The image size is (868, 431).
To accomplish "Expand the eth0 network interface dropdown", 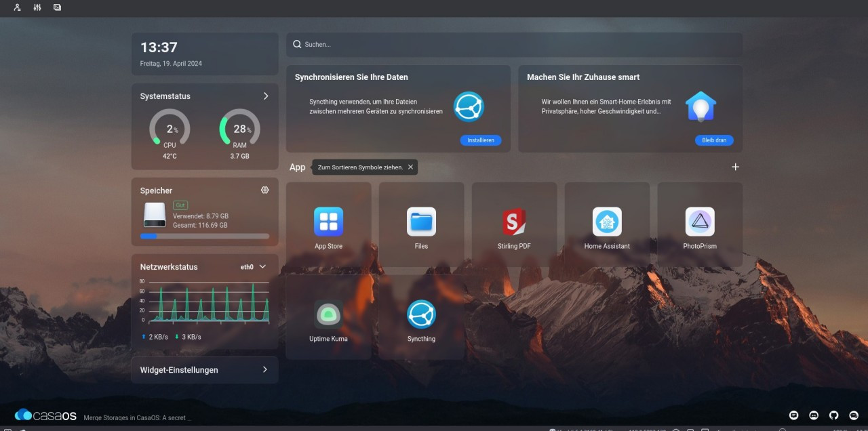I will [262, 267].
